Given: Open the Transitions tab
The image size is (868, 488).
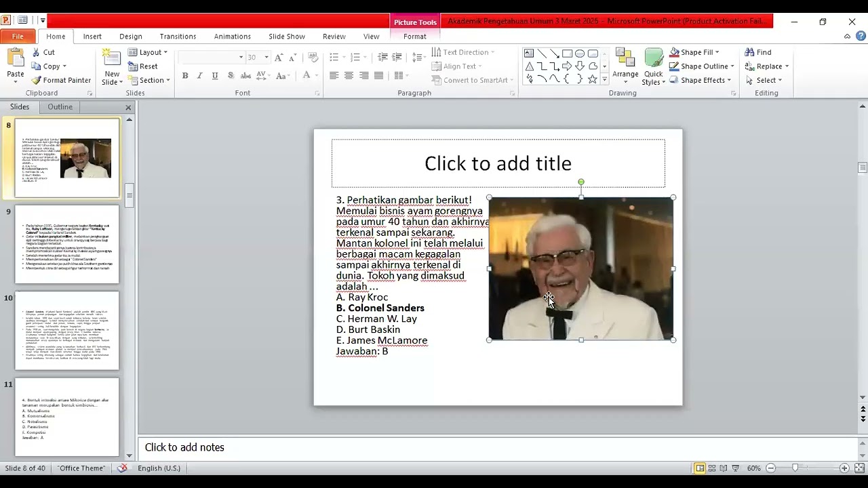Looking at the screenshot, I should 178,37.
